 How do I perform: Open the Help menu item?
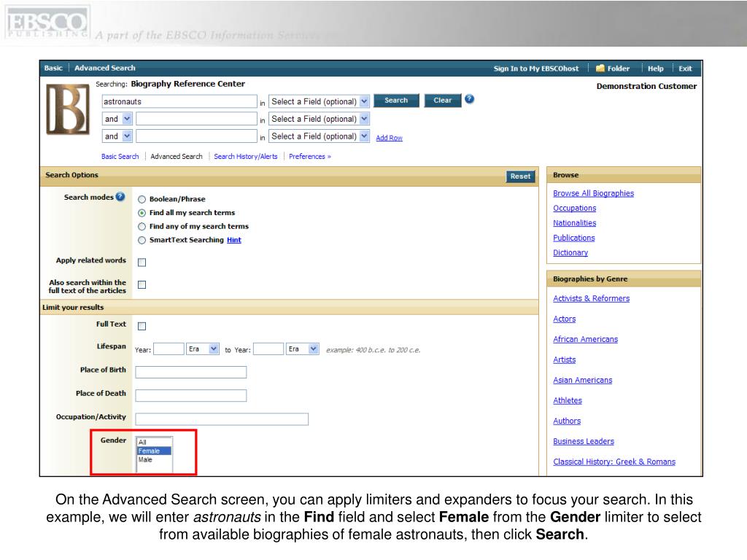(x=656, y=69)
